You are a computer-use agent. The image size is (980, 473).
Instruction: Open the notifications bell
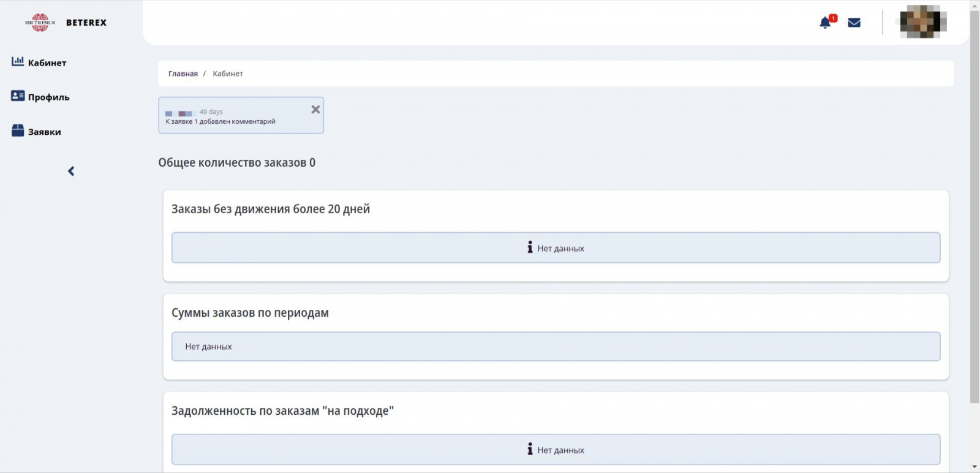pos(826,23)
